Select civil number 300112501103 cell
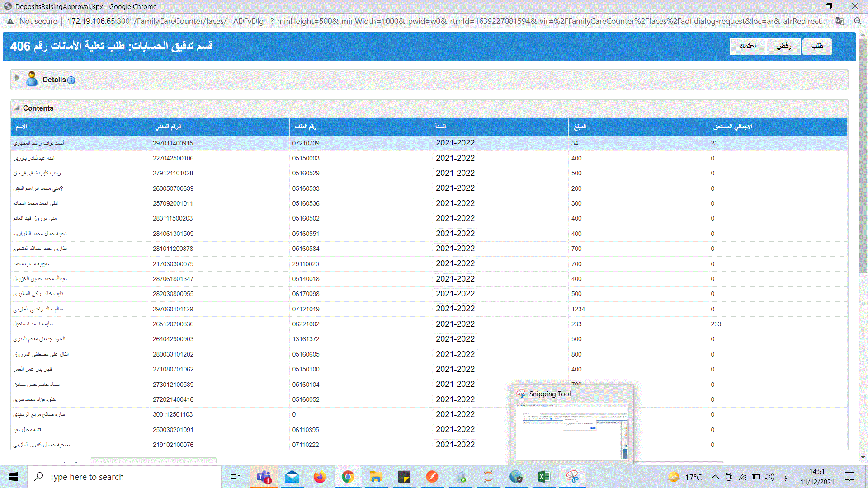Screen dimensions: 868x488 click(220, 414)
